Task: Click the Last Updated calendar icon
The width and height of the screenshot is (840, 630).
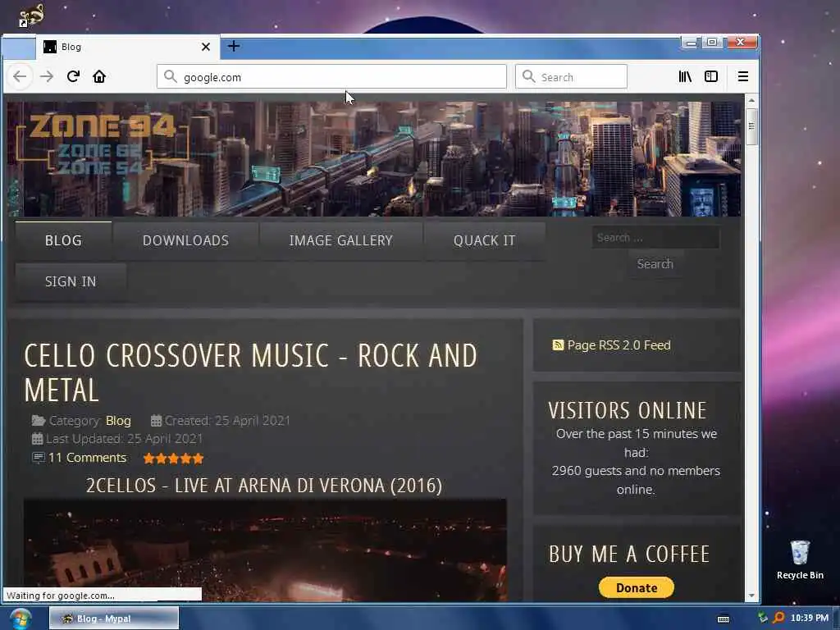Action: point(37,439)
